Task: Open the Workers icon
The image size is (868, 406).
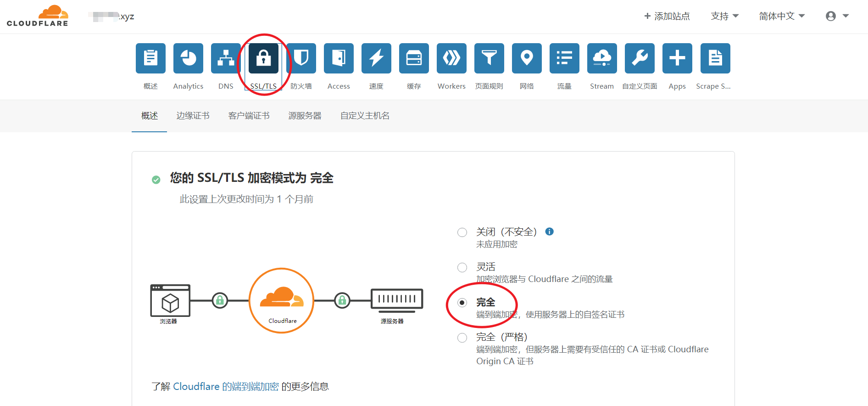Action: [x=451, y=58]
